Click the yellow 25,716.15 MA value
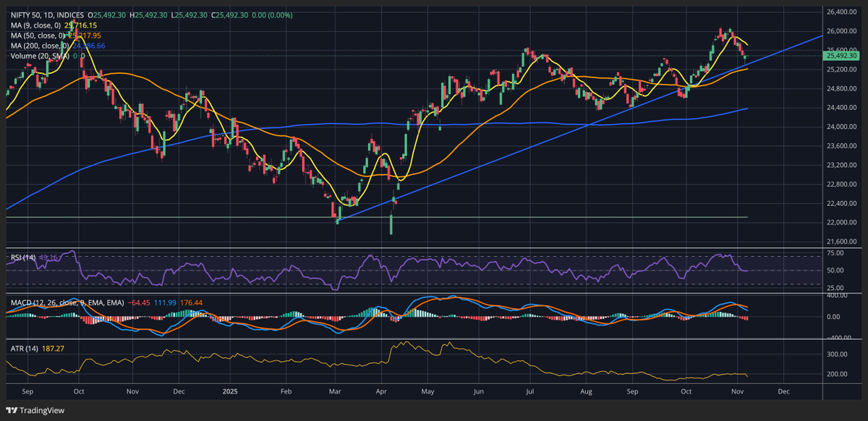 tap(81, 25)
